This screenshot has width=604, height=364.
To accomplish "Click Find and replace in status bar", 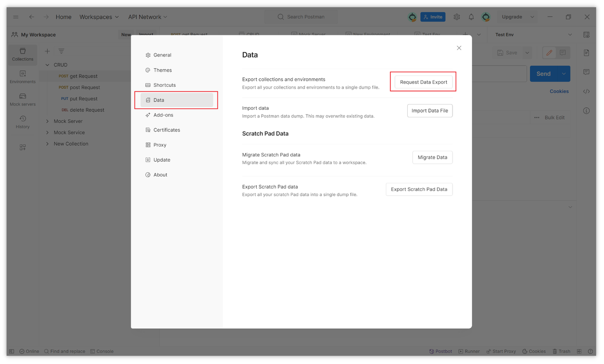I will tap(65, 352).
